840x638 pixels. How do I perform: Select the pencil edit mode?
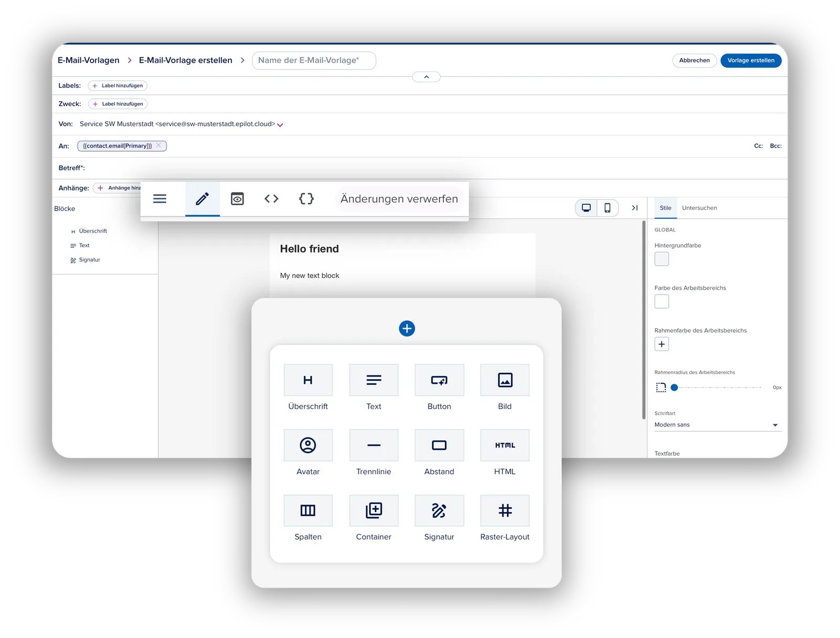202,198
